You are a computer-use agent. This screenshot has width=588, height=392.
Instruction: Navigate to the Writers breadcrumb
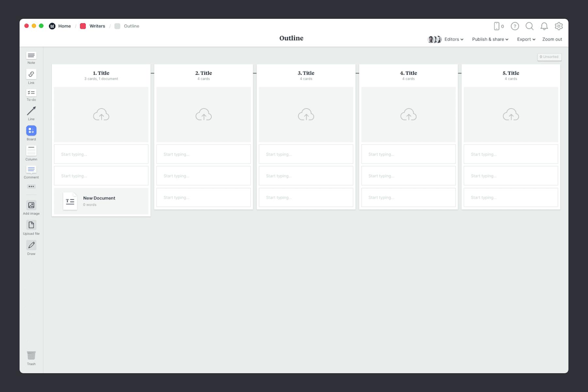[97, 26]
